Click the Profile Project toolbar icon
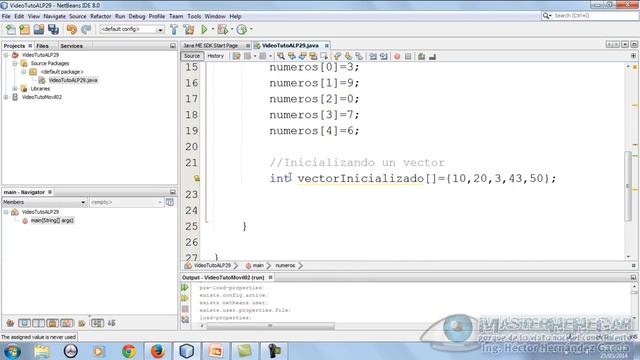The width and height of the screenshot is (640, 360). (242, 29)
